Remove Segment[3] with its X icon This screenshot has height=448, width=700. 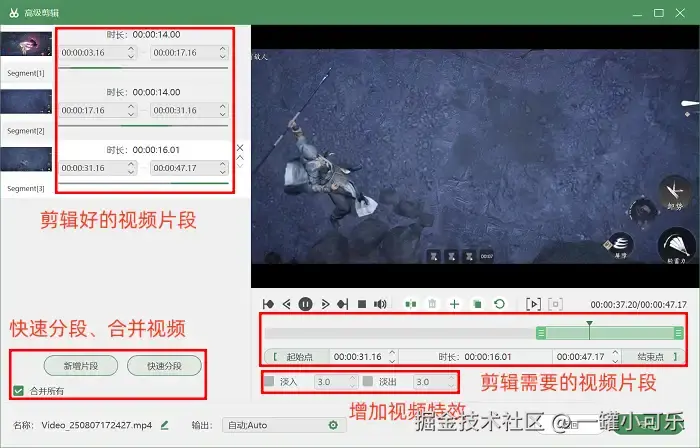(240, 148)
